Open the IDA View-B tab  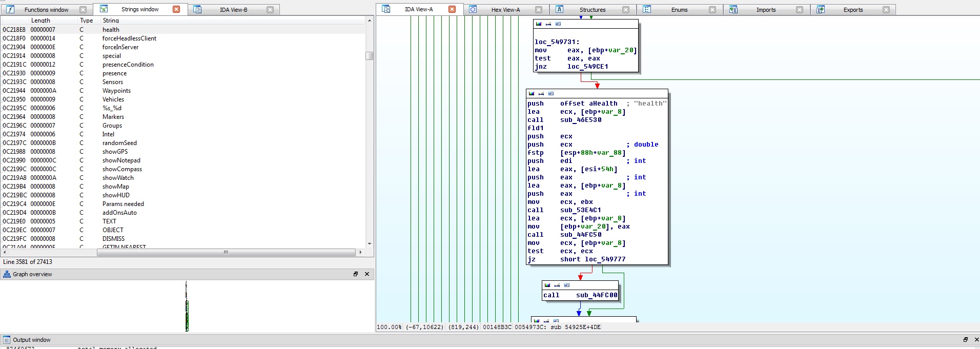233,10
